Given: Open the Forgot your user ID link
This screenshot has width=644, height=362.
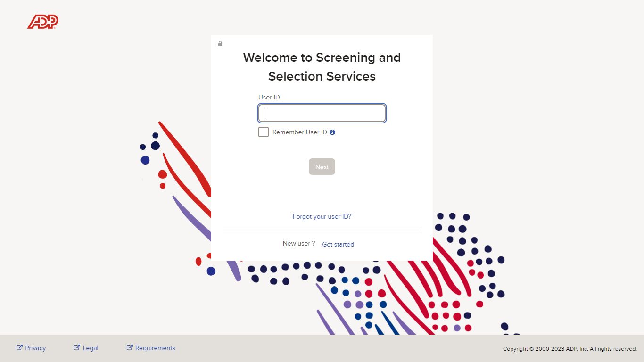Looking at the screenshot, I should [x=322, y=217].
